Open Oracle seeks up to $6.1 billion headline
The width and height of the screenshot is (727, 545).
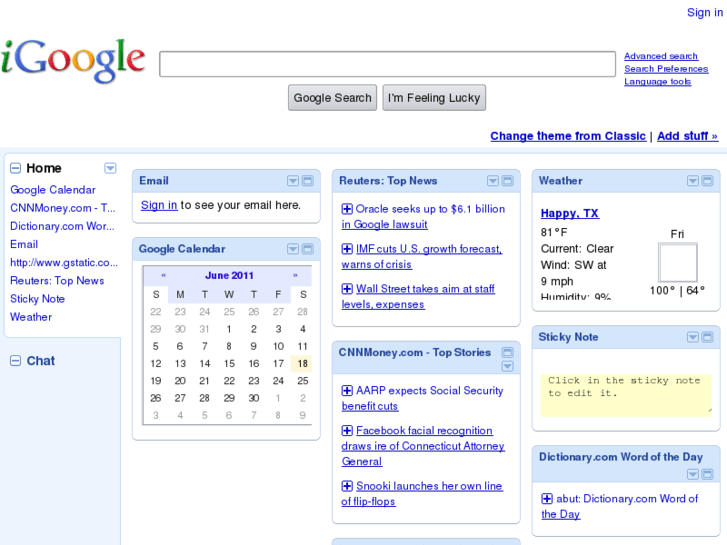pos(423,217)
